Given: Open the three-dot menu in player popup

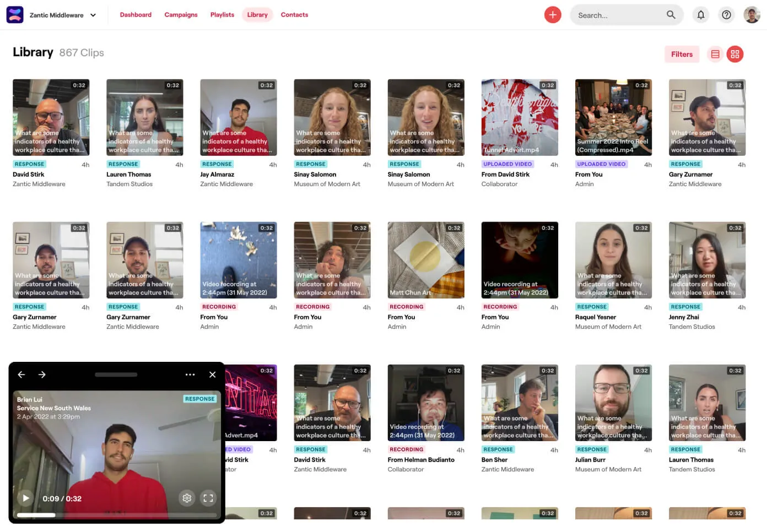Looking at the screenshot, I should click(x=190, y=374).
